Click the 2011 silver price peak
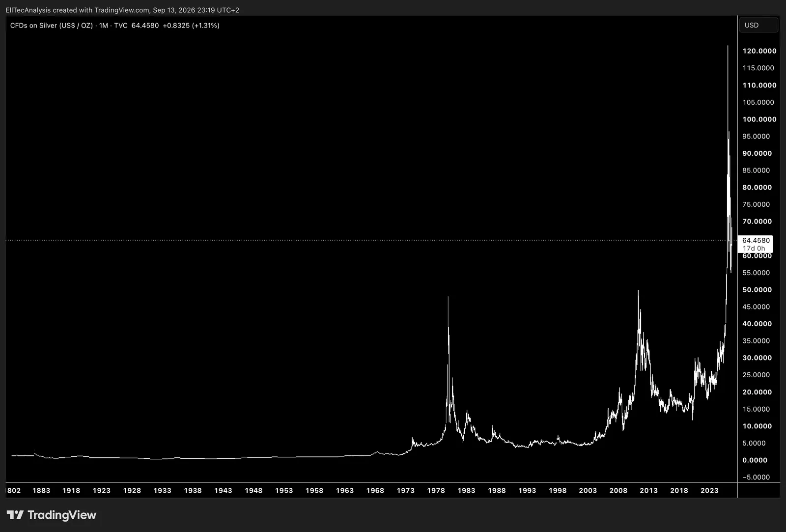The width and height of the screenshot is (786, 532). point(638,291)
